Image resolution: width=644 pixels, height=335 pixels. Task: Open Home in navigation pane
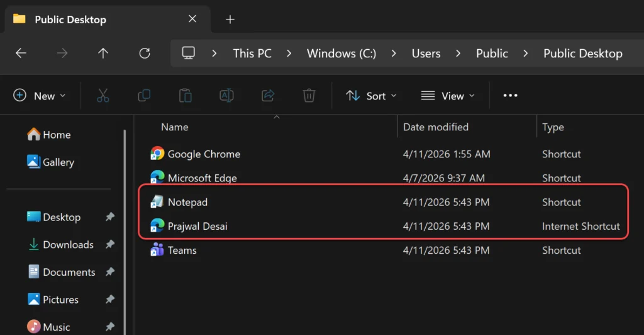click(48, 134)
